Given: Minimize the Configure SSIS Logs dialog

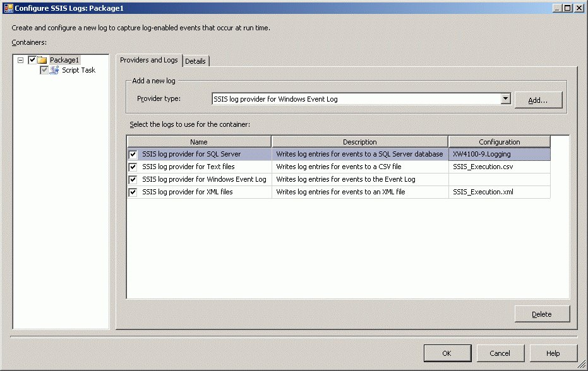Looking at the screenshot, I should pos(558,8).
